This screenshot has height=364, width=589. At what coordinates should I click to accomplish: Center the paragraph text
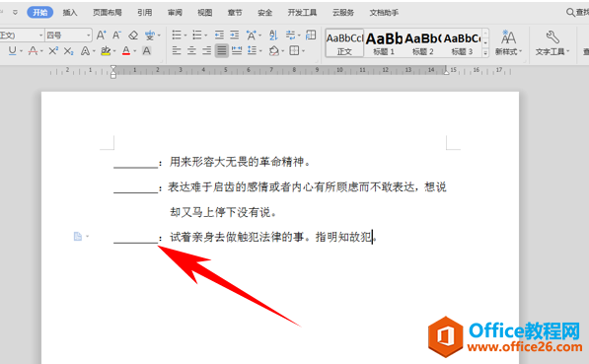point(191,50)
